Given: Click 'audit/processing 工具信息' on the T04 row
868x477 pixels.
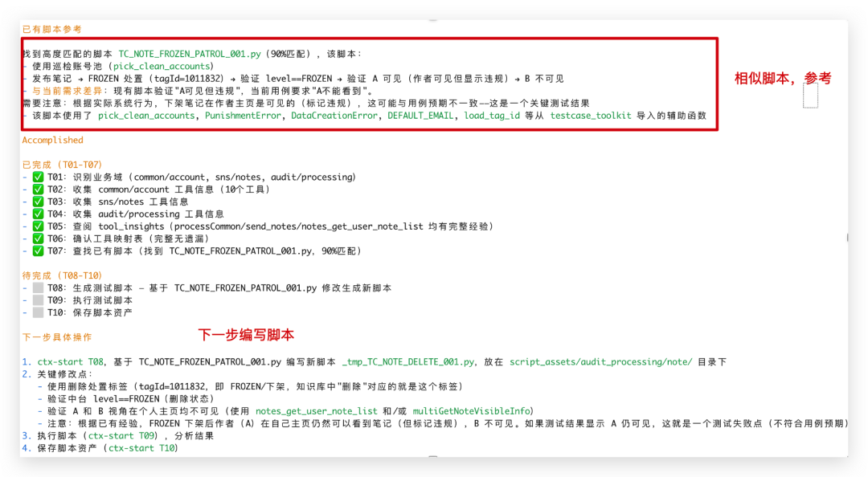Looking at the screenshot, I should [161, 214].
